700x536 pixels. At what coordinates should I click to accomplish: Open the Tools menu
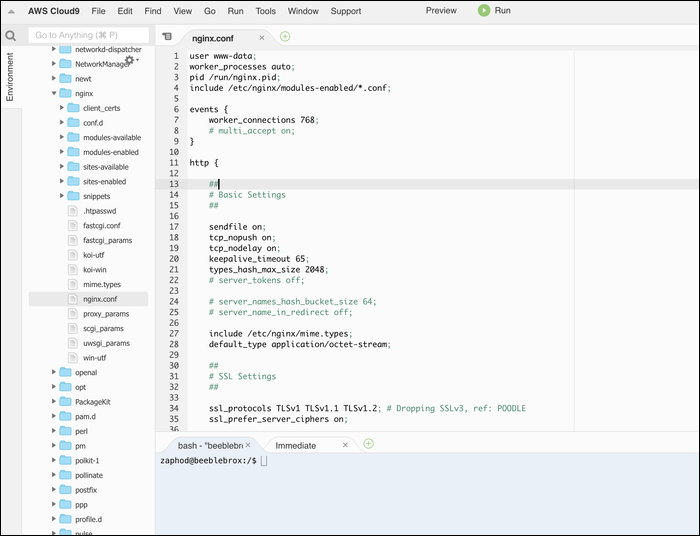click(266, 11)
